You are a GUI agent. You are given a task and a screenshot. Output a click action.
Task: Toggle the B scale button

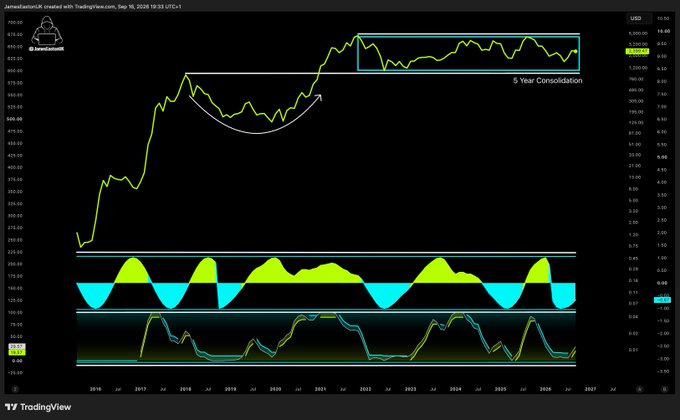pyautogui.click(x=664, y=389)
